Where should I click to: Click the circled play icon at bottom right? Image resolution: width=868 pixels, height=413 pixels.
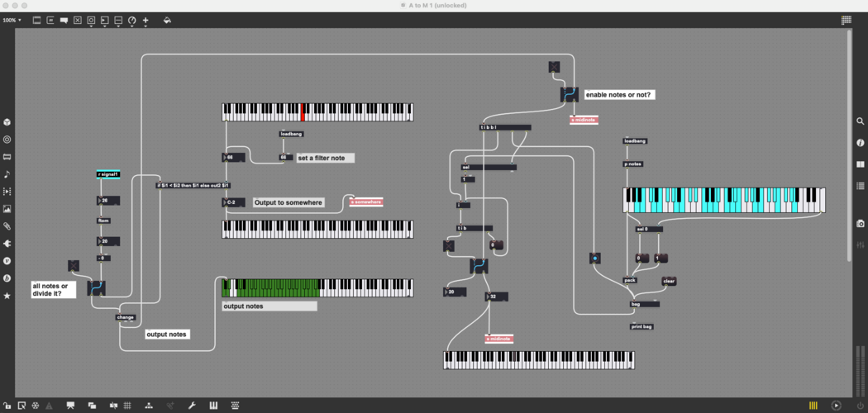click(836, 406)
